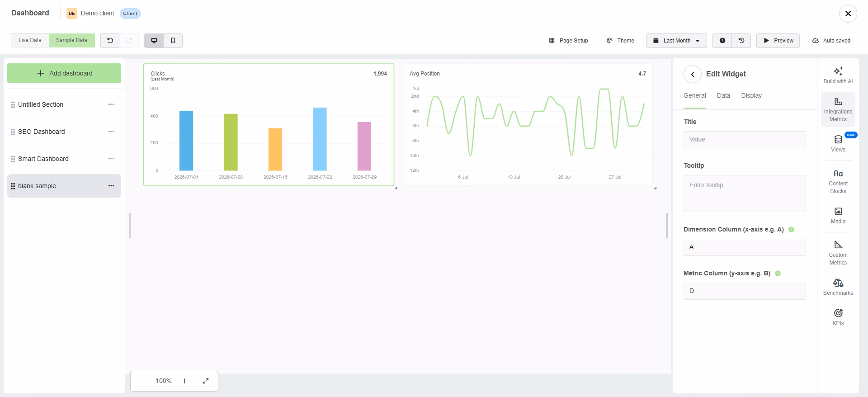Screen dimensions: 868x397
Task: Switch to desktop view icon
Action: 154,40
